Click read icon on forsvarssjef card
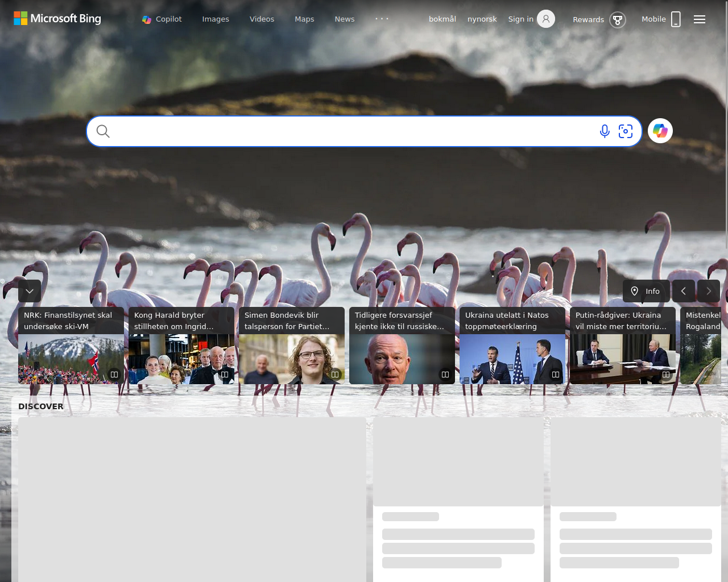The height and width of the screenshot is (582, 728). pyautogui.click(x=445, y=375)
